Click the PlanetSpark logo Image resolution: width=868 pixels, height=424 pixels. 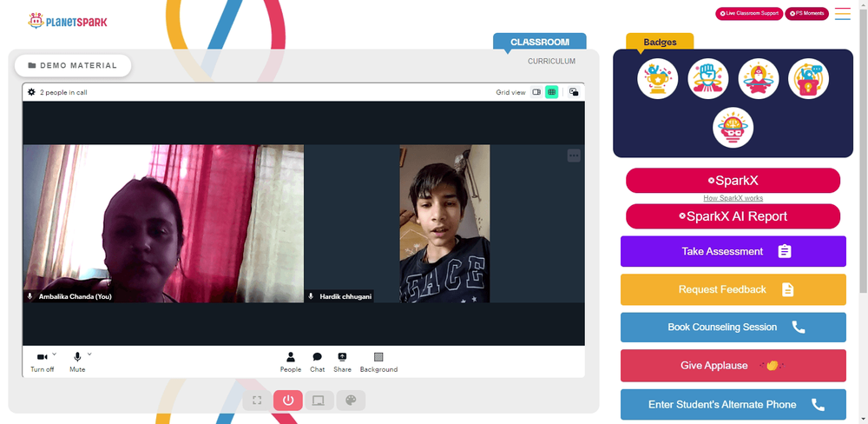(68, 21)
